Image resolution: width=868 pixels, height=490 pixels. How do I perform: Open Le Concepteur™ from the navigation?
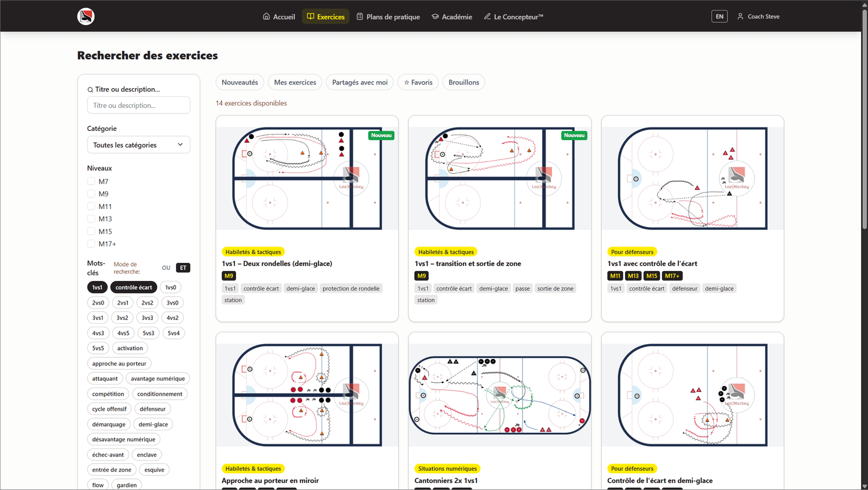514,16
